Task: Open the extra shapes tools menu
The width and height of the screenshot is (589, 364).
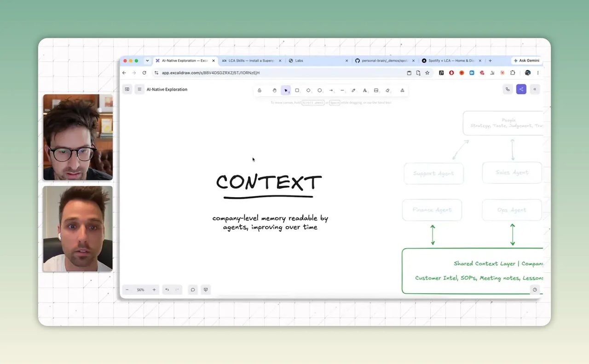Action: pos(402,91)
